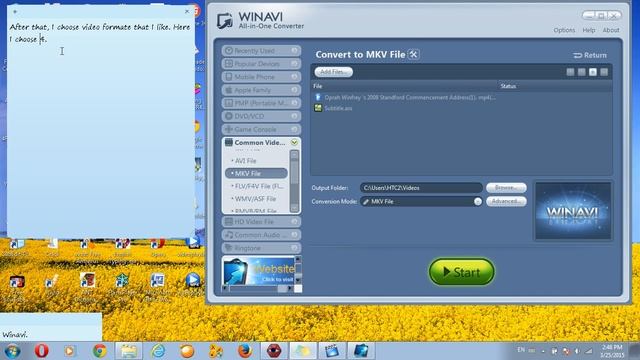Start the conversion with green Start button
The image size is (640, 360).
coord(462,271)
